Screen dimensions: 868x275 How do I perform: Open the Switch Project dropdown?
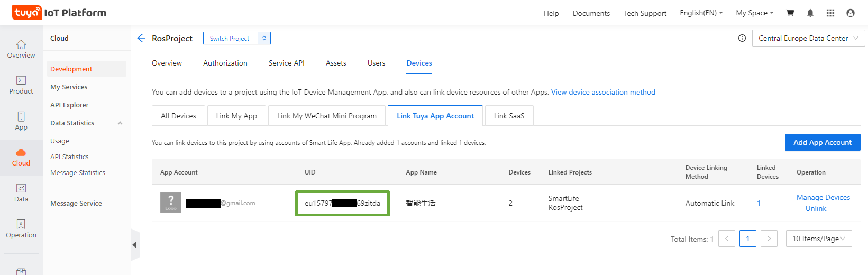coord(236,38)
